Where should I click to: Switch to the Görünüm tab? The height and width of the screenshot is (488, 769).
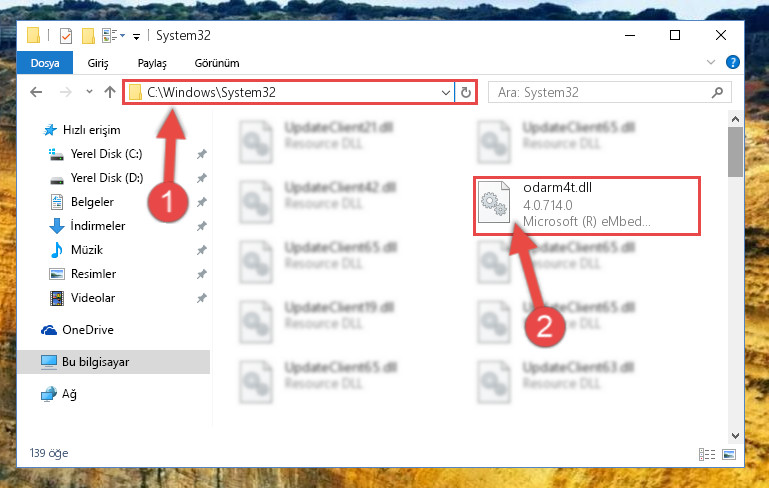pos(217,63)
